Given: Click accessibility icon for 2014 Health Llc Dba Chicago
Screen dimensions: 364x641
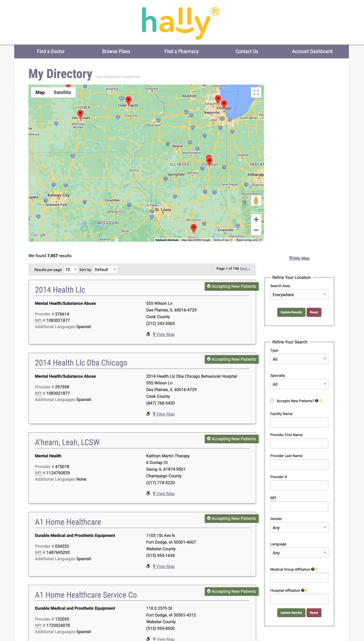Looking at the screenshot, I should coord(148,414).
